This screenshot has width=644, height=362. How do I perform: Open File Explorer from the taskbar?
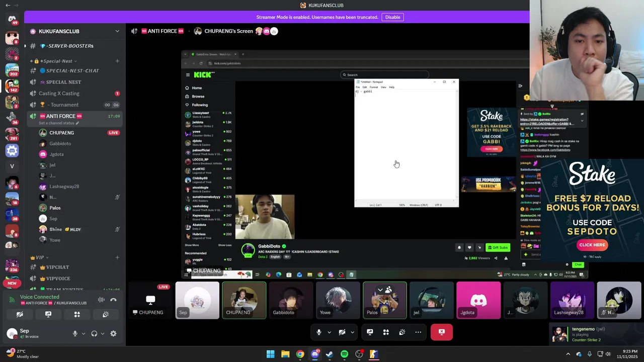coord(285,354)
